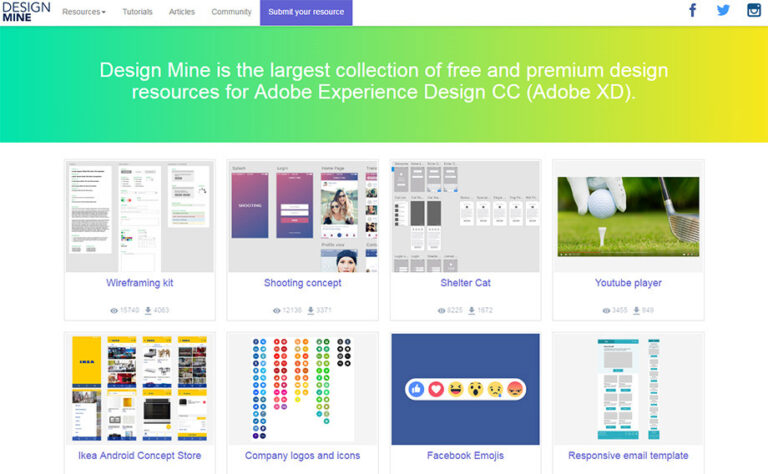Click the laughing Haha emoji
768x474 pixels.
pos(456,389)
